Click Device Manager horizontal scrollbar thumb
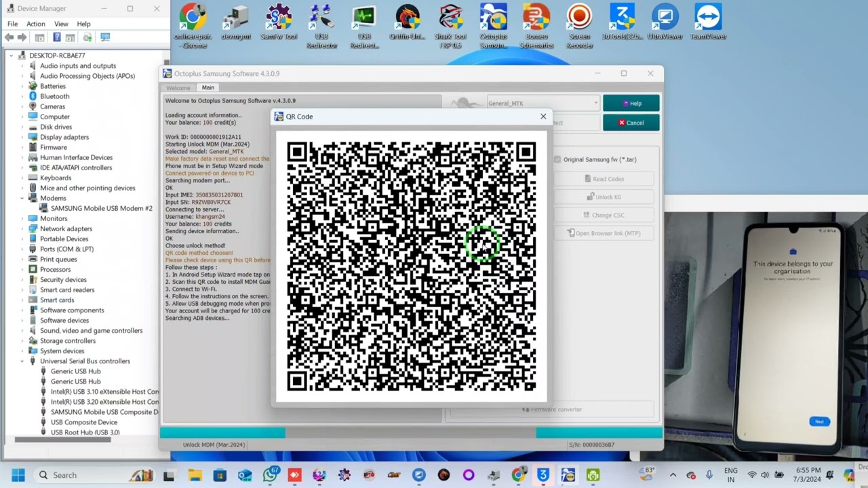868x488 pixels. tap(62, 440)
